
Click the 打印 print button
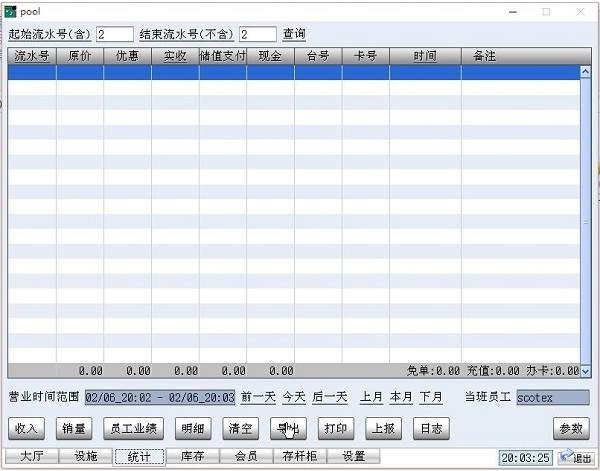click(336, 429)
